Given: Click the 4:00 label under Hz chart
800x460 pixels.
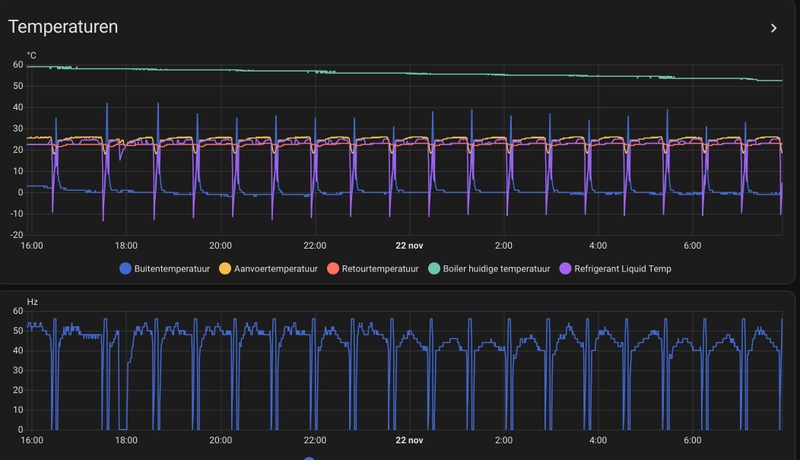Looking at the screenshot, I should (598, 440).
